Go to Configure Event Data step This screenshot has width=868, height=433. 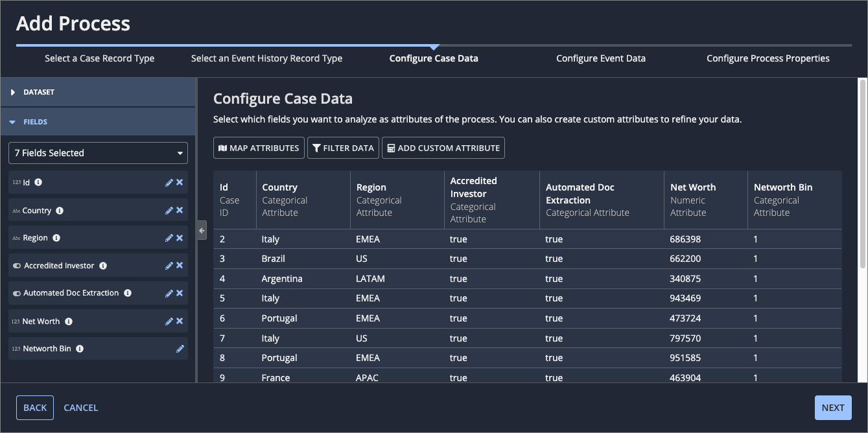click(x=601, y=58)
